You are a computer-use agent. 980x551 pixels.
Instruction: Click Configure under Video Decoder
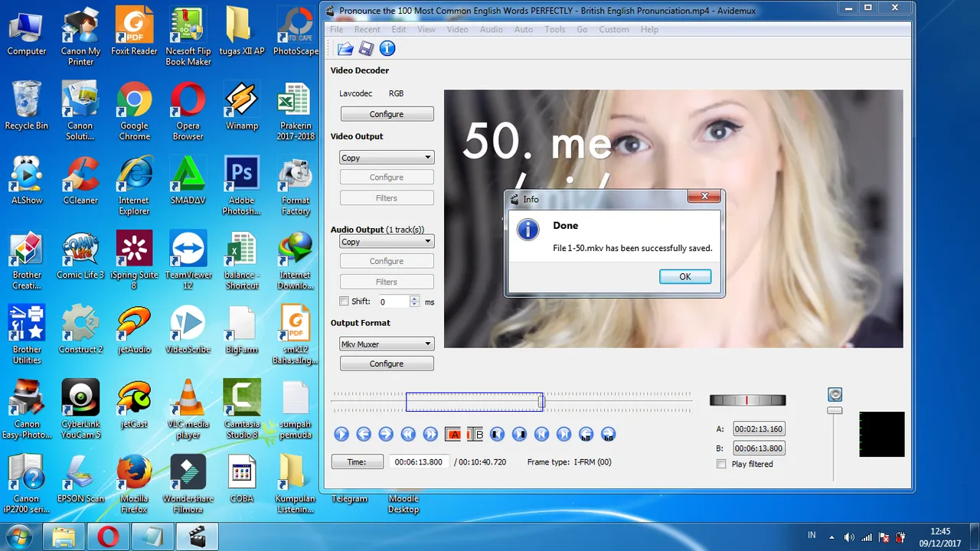click(x=387, y=114)
